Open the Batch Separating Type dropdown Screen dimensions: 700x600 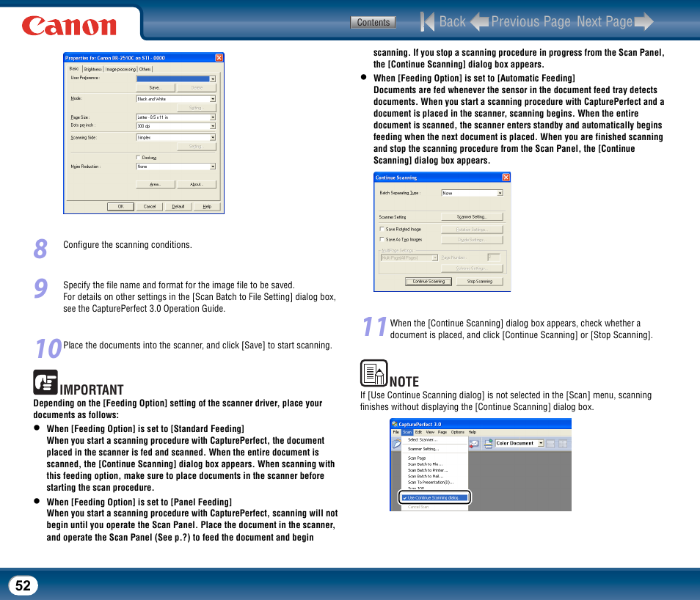[473, 193]
